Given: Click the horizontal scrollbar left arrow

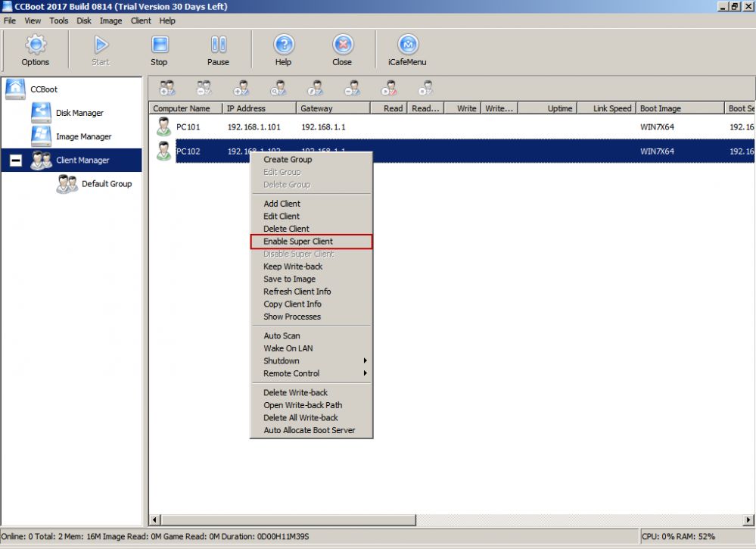Looking at the screenshot, I should click(155, 519).
